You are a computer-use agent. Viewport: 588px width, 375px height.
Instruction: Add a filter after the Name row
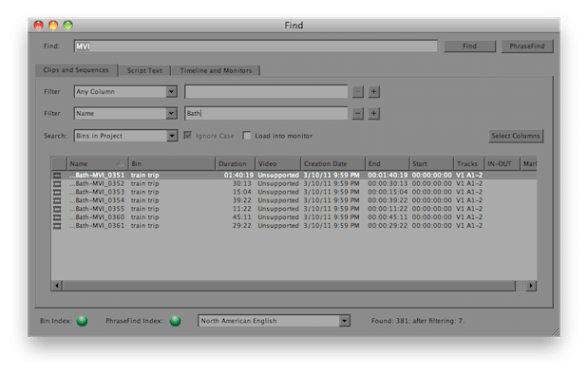click(373, 114)
